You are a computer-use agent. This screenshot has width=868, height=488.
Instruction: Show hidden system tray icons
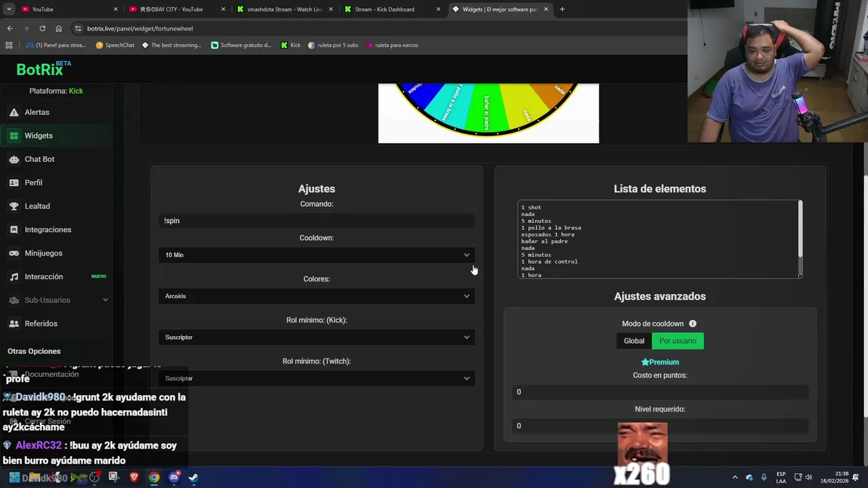tap(734, 477)
